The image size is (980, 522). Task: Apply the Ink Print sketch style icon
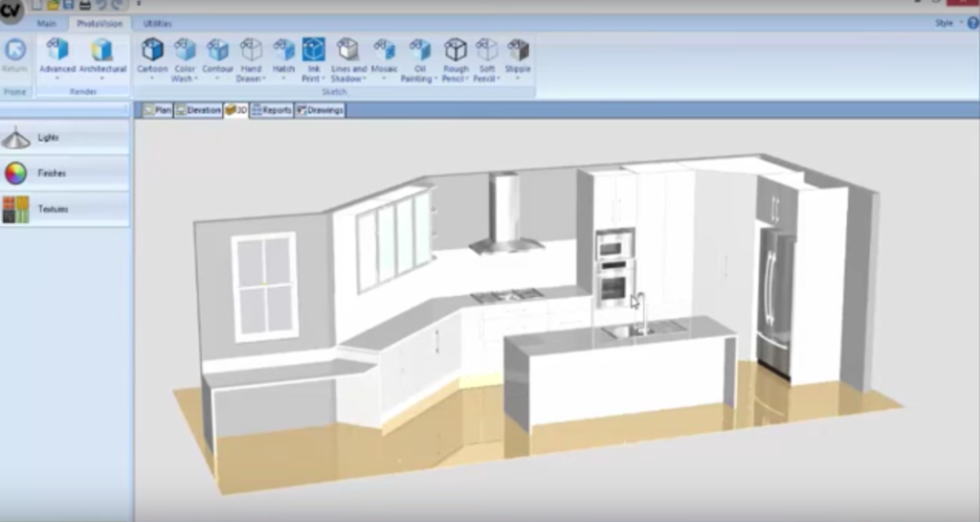(x=314, y=50)
